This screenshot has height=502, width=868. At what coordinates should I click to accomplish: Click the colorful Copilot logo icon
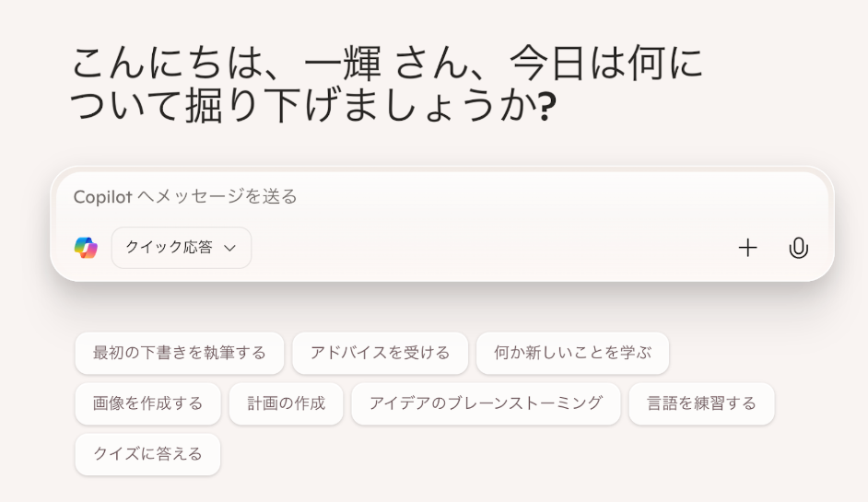pyautogui.click(x=86, y=248)
